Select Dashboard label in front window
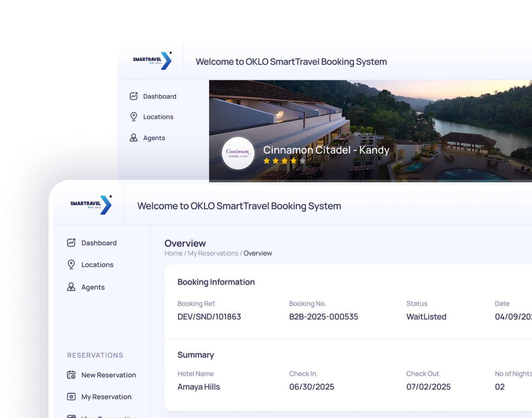This screenshot has width=532, height=418. (99, 243)
